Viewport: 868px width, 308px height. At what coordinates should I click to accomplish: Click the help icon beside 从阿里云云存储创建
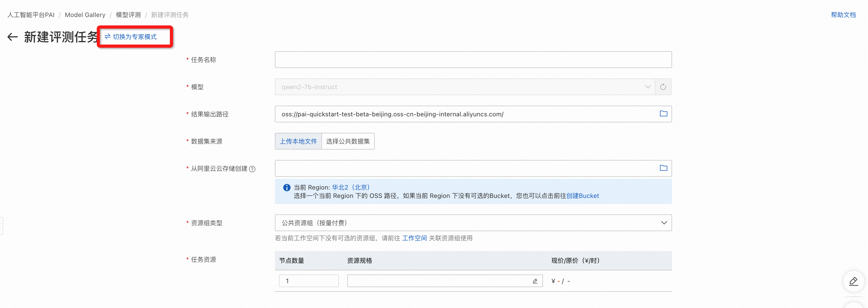click(252, 169)
